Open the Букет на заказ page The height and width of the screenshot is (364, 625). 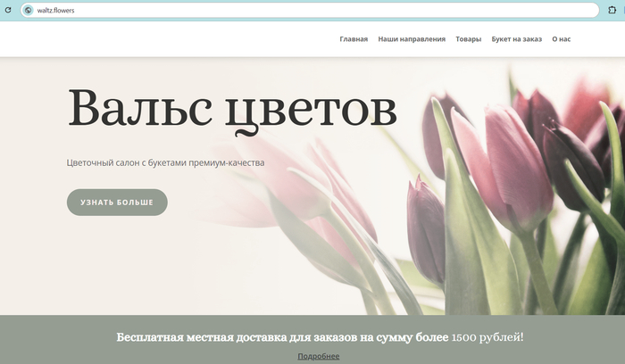click(x=516, y=39)
